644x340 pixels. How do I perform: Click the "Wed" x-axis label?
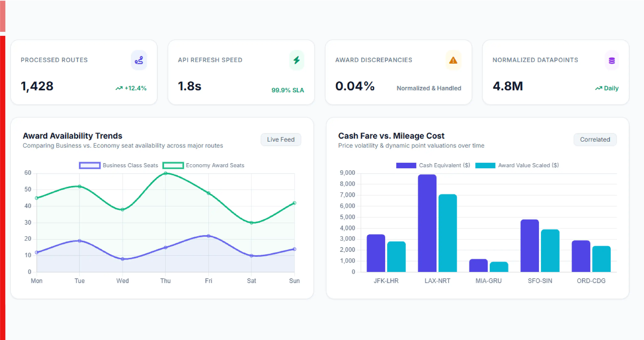pyautogui.click(x=122, y=281)
